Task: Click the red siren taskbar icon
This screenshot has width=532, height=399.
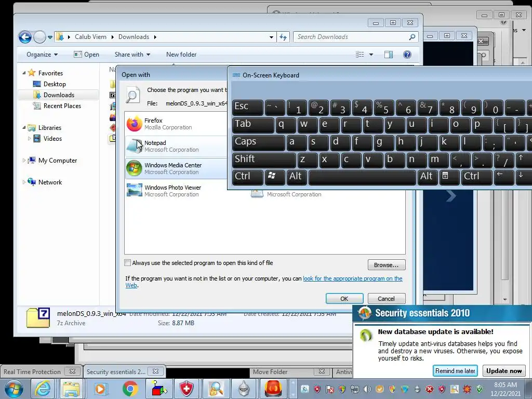Action: 273,389
